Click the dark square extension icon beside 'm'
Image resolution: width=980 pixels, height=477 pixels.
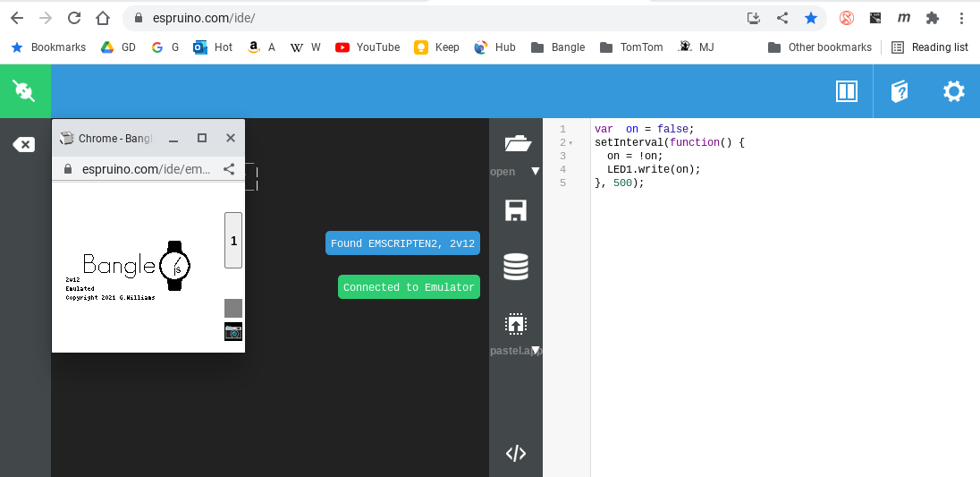click(875, 18)
